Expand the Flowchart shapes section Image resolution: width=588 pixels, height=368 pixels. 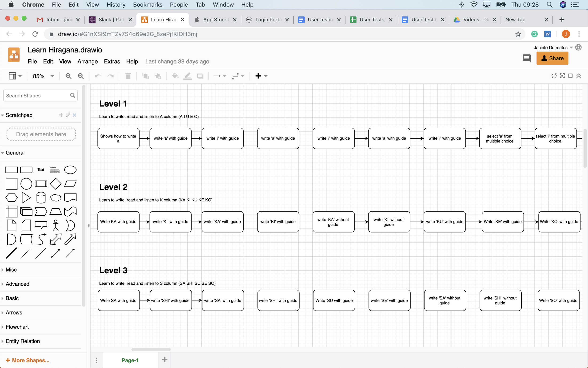[17, 327]
